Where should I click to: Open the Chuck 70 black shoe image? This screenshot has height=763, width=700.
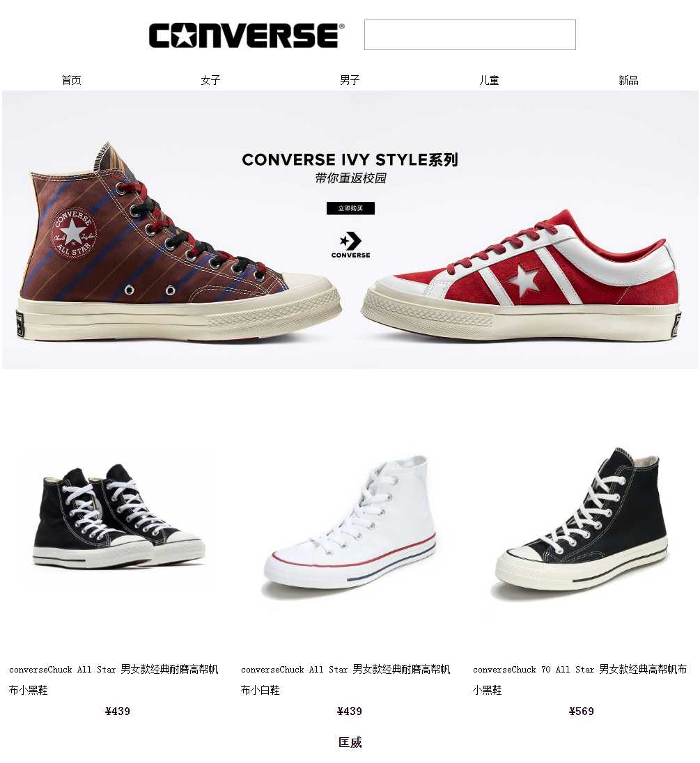(x=582, y=521)
